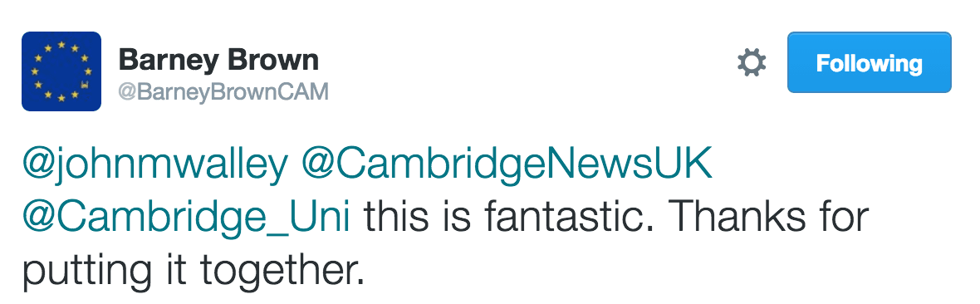Open the gear settings icon
This screenshot has width=980, height=304.
tap(752, 63)
